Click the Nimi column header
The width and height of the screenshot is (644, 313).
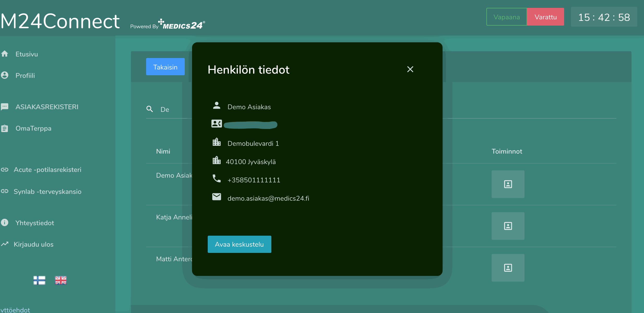click(163, 151)
